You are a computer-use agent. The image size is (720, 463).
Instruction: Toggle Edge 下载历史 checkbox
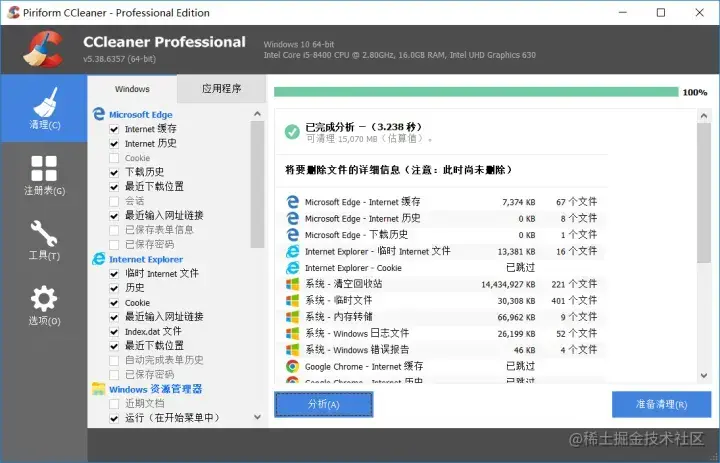point(114,172)
